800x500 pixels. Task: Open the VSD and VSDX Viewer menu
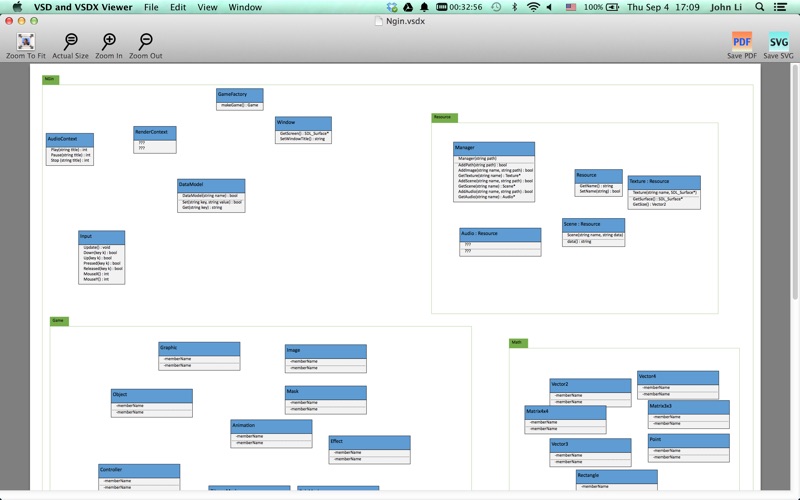83,7
